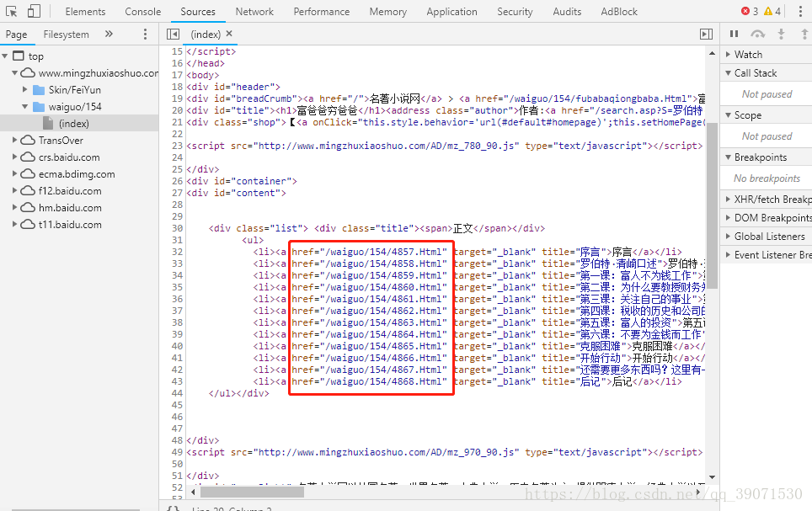Expand the ecma.bdimg.com domain

(15, 174)
